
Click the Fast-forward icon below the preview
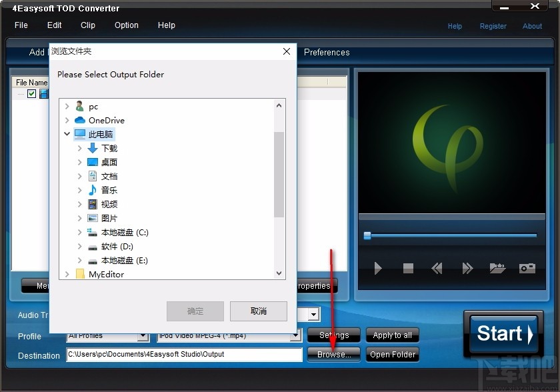tap(467, 268)
